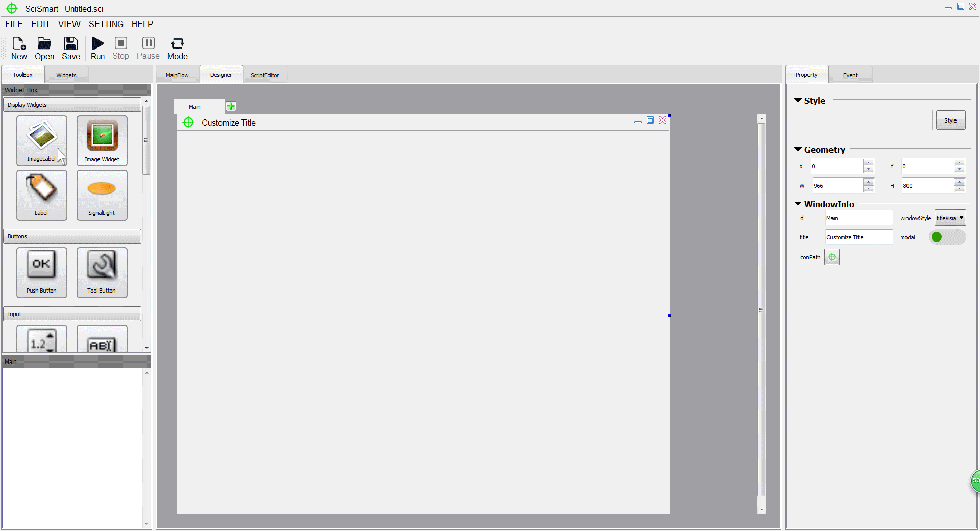Collapse the Geometry section

click(x=798, y=150)
